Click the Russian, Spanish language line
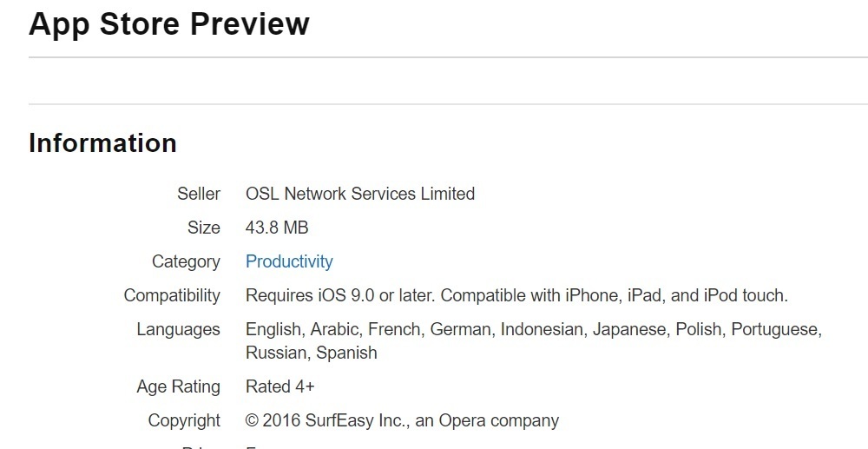Screen dimensions: 868x449 coord(312,353)
